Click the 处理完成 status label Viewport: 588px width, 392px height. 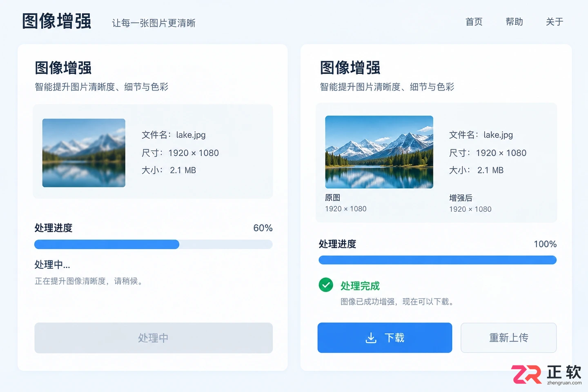(360, 286)
